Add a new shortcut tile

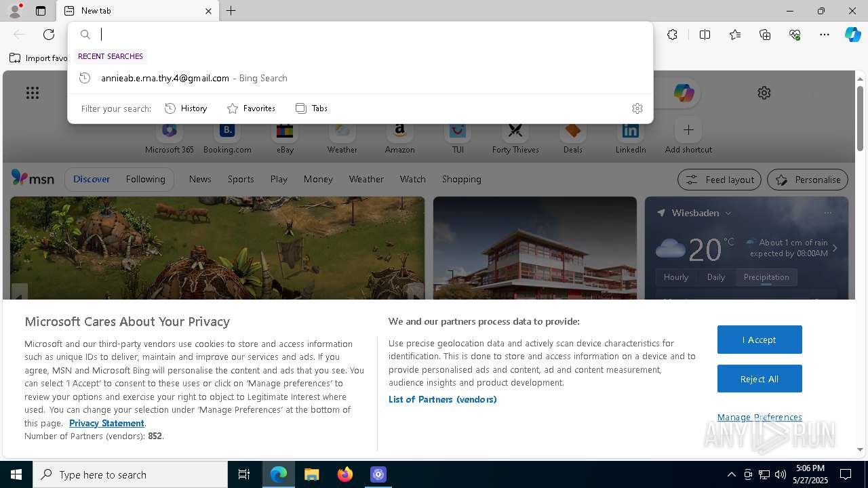688,138
